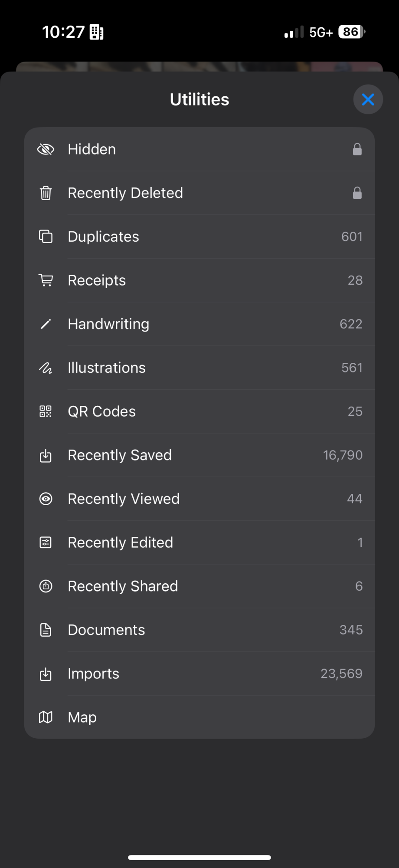Tap the lock on Recently Deleted row
The height and width of the screenshot is (868, 399).
357,193
